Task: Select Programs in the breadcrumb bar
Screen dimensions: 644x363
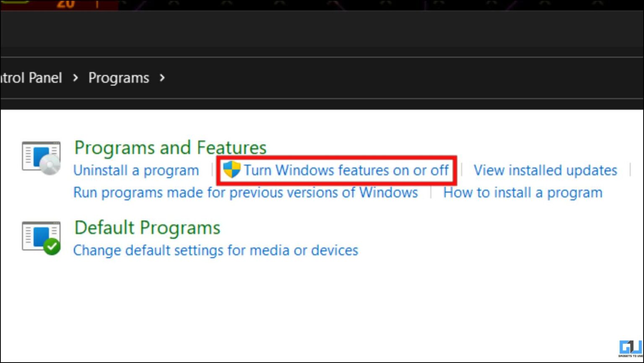Action: coord(119,78)
